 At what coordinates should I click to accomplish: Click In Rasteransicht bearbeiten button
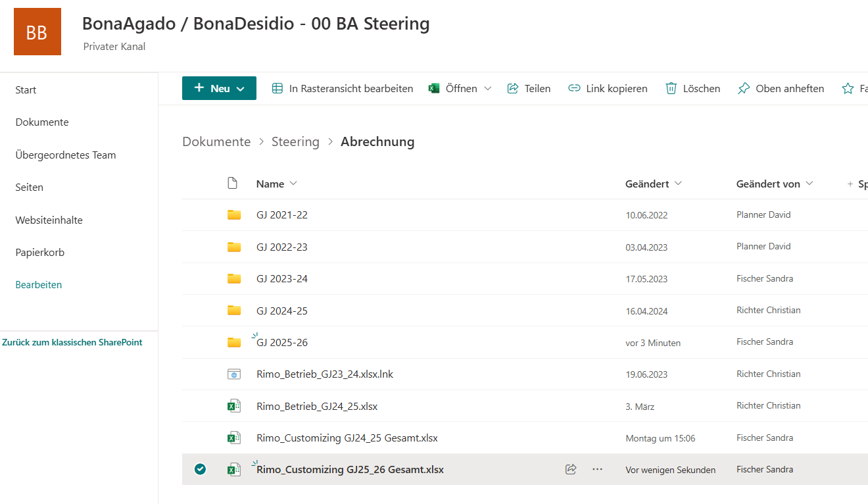[343, 88]
